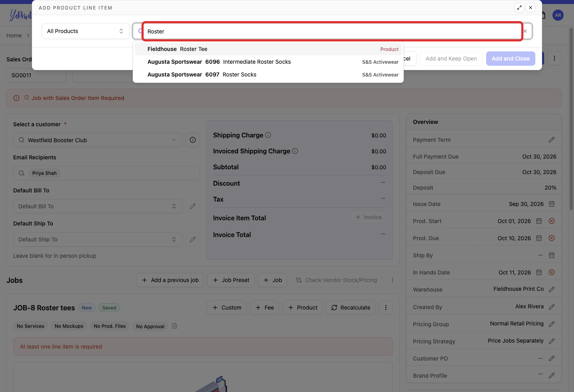Click Job Preset button
This screenshot has width=574, height=392.
coord(231,280)
